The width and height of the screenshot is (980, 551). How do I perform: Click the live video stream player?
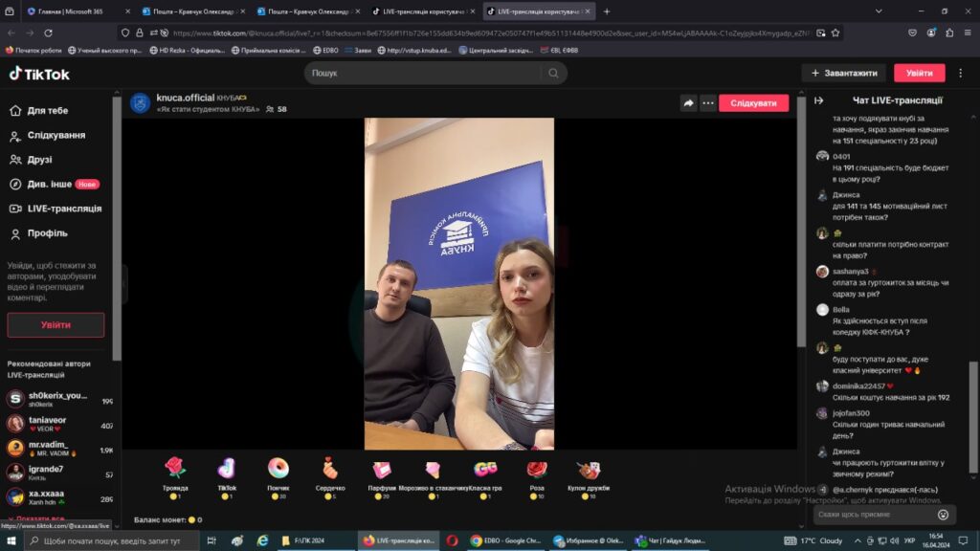pyautogui.click(x=458, y=283)
